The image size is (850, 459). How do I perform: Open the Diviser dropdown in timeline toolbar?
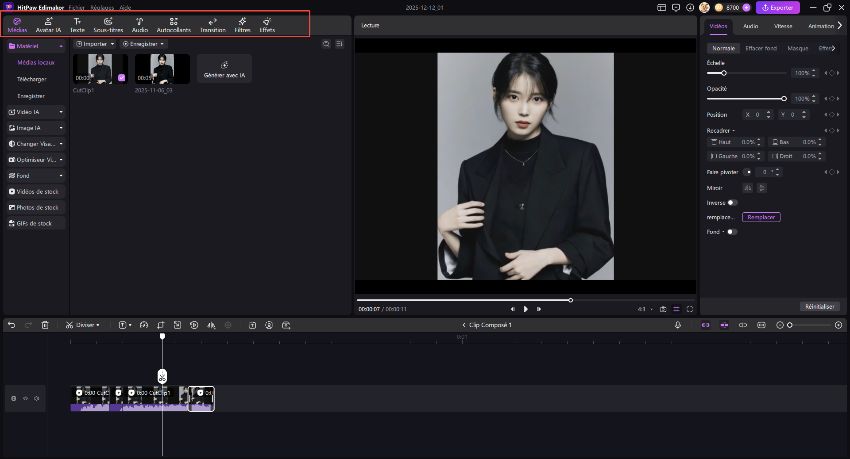[x=83, y=325]
